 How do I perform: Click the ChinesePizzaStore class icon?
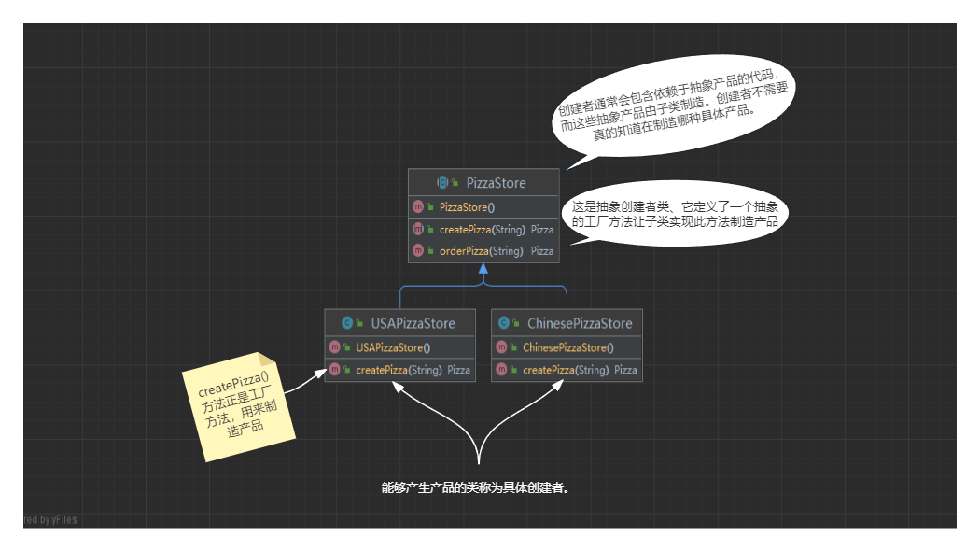pyautogui.click(x=505, y=323)
